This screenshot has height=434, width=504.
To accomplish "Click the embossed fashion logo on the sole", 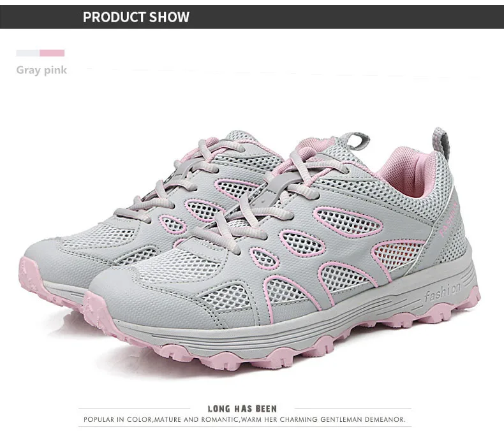I will (x=442, y=291).
